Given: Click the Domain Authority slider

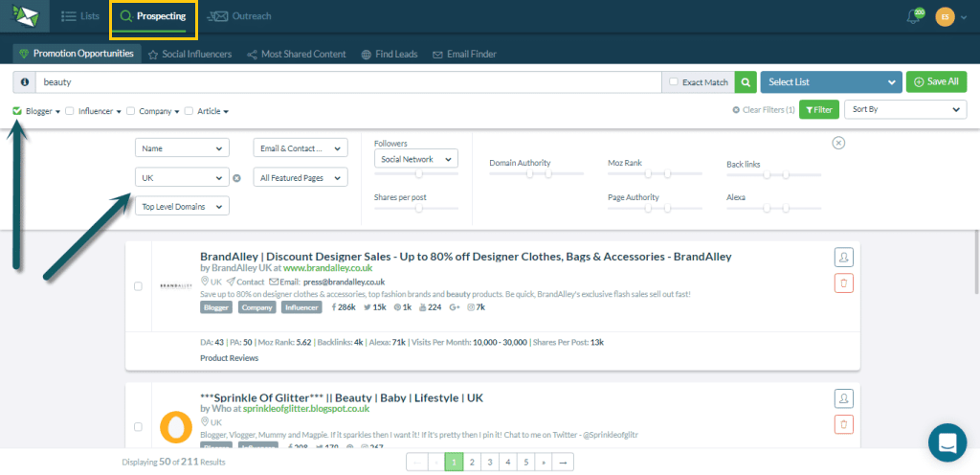Looking at the screenshot, I should coord(536,173).
